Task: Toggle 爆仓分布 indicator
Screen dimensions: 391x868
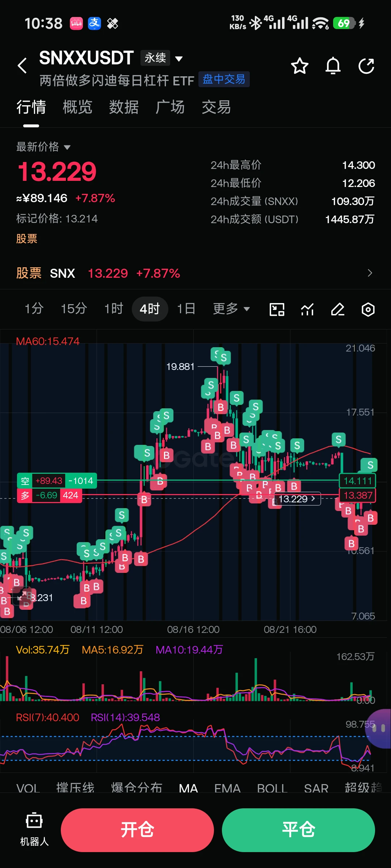Action: click(136, 788)
